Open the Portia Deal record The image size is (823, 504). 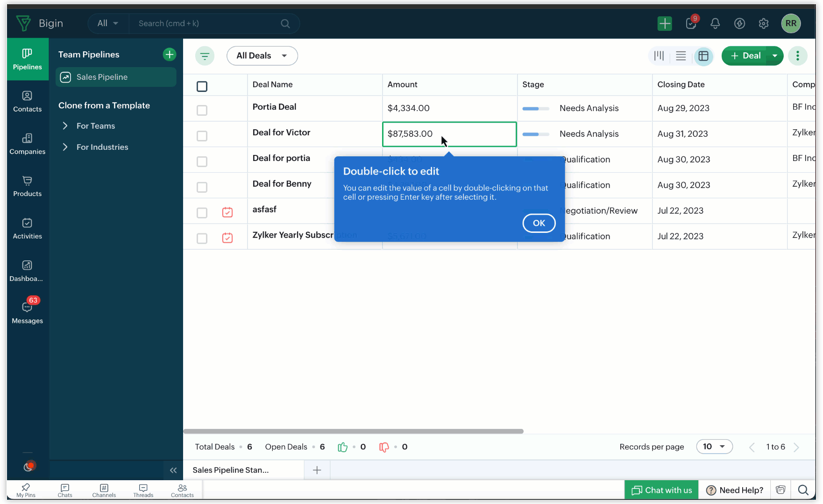click(x=274, y=107)
